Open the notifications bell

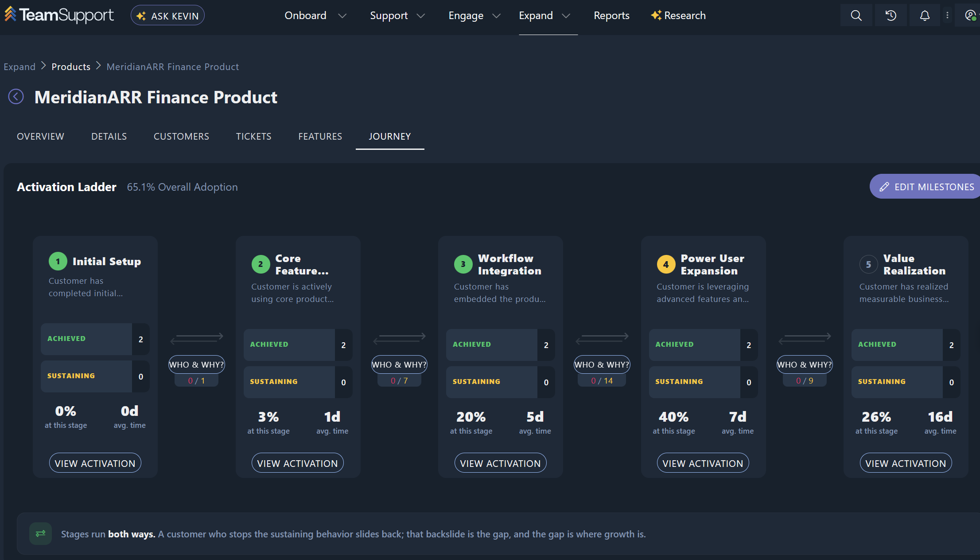[925, 16]
